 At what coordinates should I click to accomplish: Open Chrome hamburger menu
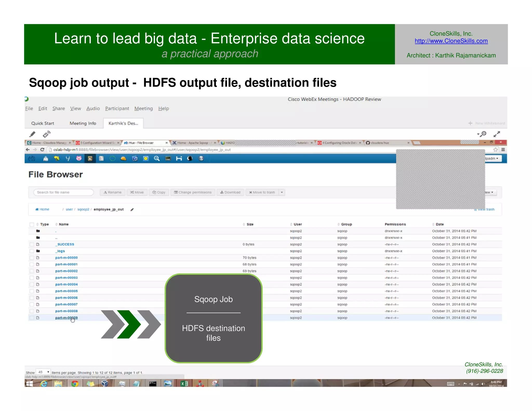(x=503, y=150)
